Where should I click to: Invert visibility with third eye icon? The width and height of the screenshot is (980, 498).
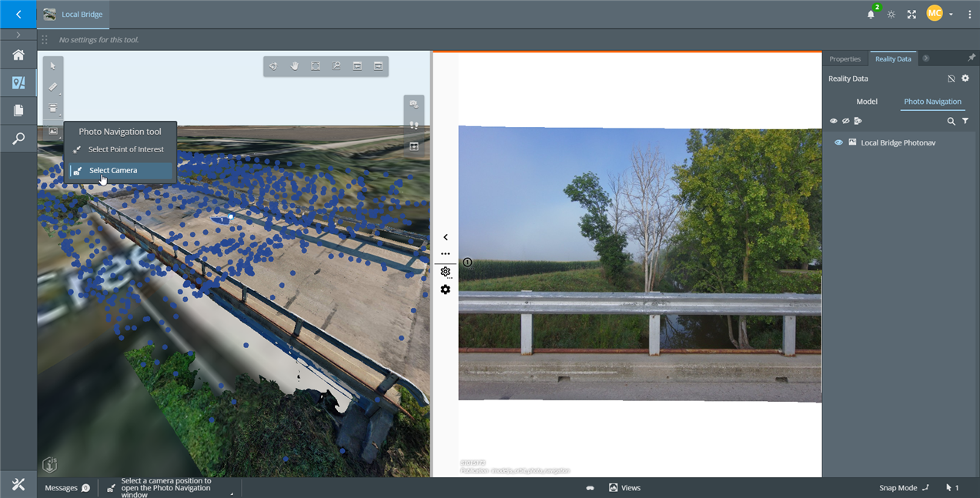point(858,121)
